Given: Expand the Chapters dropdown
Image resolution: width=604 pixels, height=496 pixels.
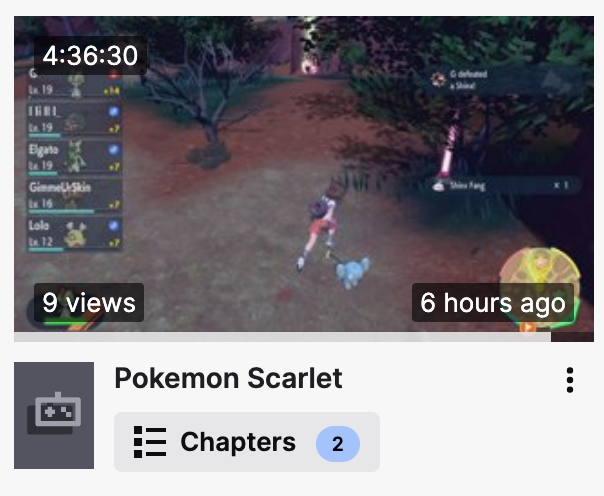Looking at the screenshot, I should (247, 442).
